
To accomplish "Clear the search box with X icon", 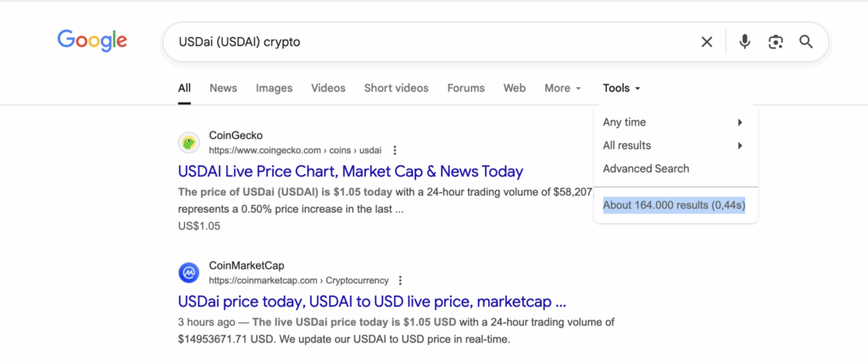I will [x=706, y=42].
